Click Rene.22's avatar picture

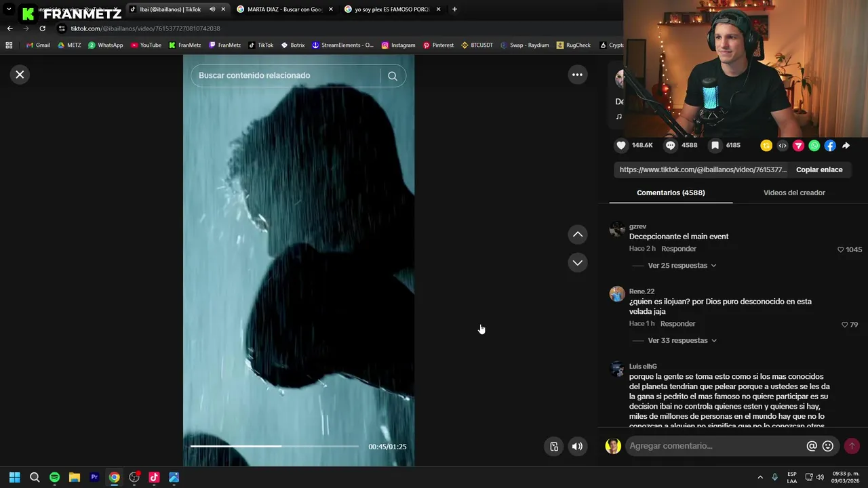coord(617,294)
